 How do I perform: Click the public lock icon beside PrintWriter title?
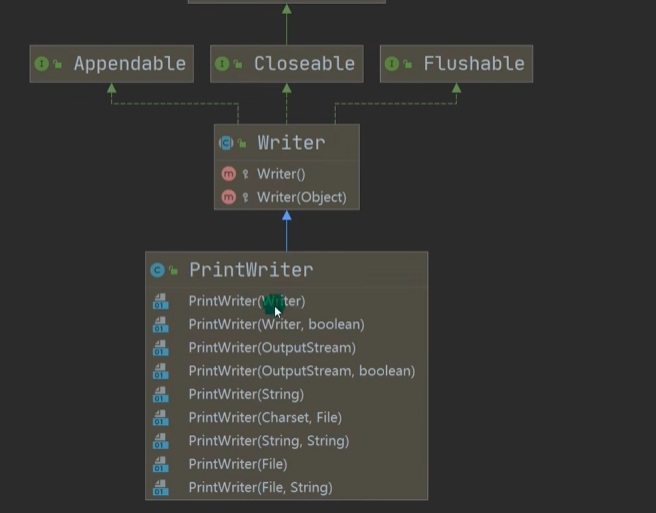[x=174, y=271]
